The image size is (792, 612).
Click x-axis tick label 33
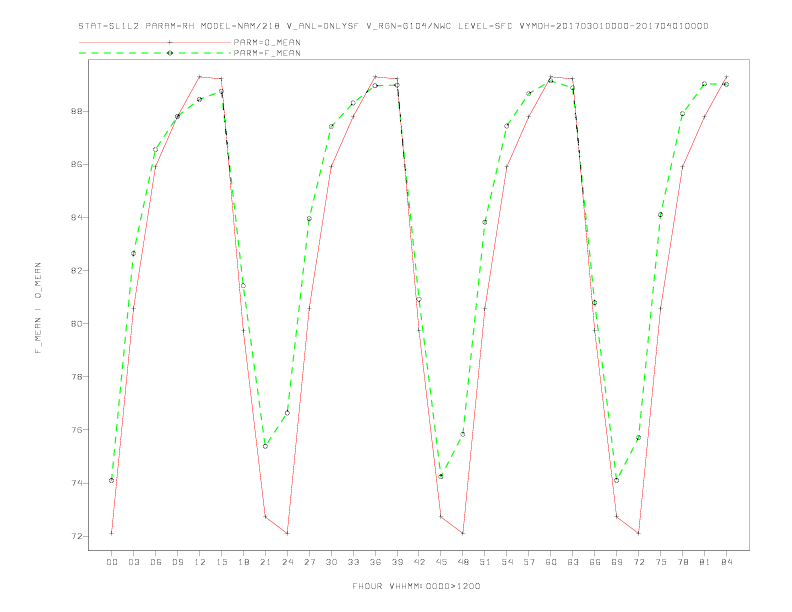[353, 562]
